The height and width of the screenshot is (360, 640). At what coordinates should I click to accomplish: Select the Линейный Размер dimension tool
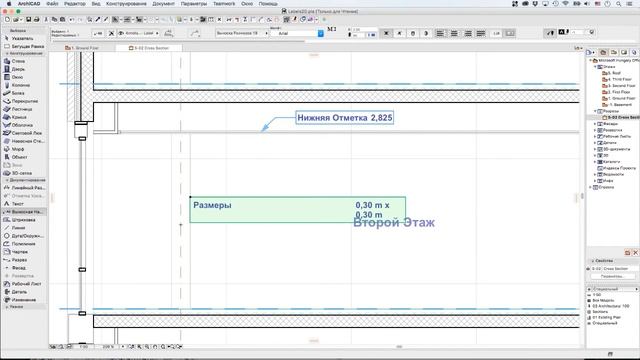(24, 188)
